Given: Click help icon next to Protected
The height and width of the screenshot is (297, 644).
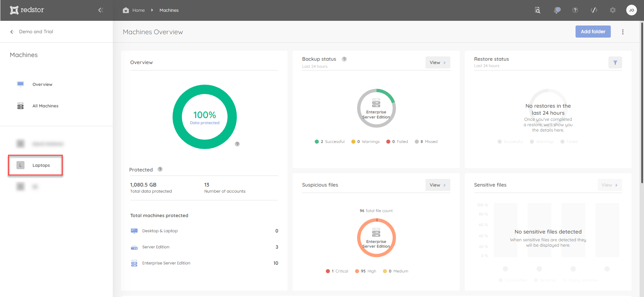Looking at the screenshot, I should (160, 169).
